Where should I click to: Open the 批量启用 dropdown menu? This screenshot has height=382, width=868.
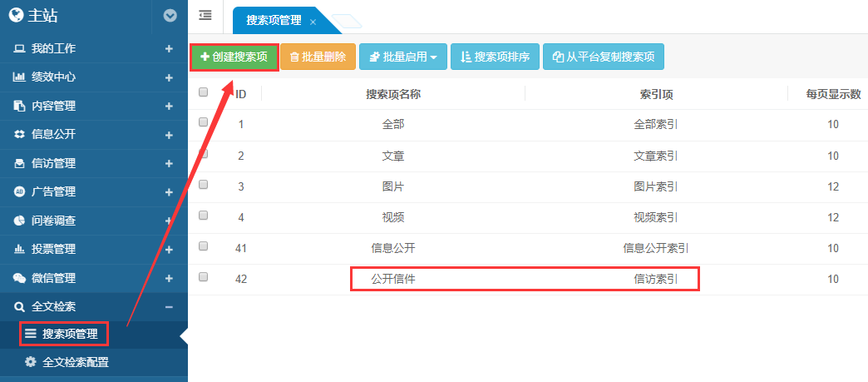click(403, 57)
